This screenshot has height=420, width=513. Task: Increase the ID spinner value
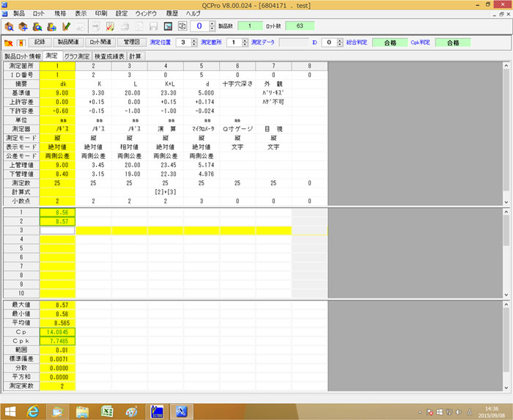click(x=340, y=40)
